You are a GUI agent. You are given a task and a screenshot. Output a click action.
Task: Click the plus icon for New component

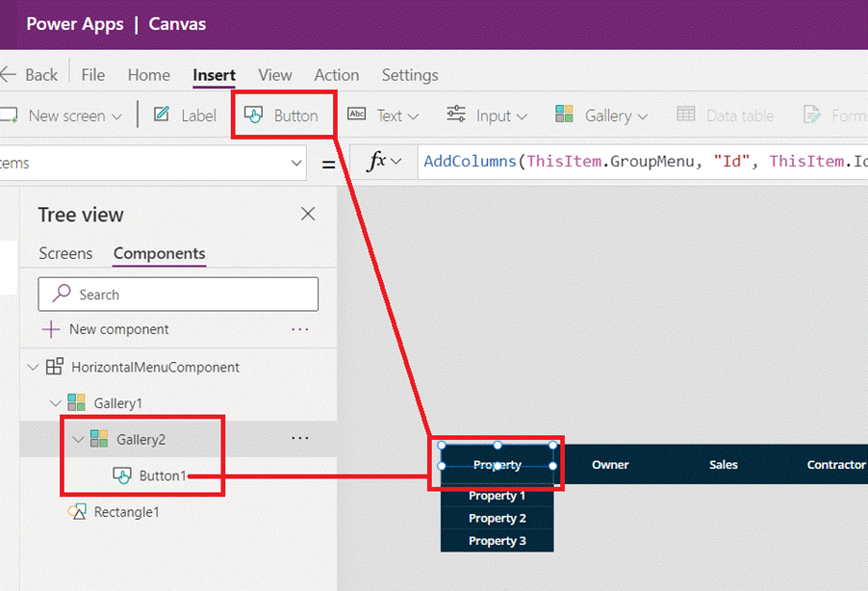pos(51,329)
